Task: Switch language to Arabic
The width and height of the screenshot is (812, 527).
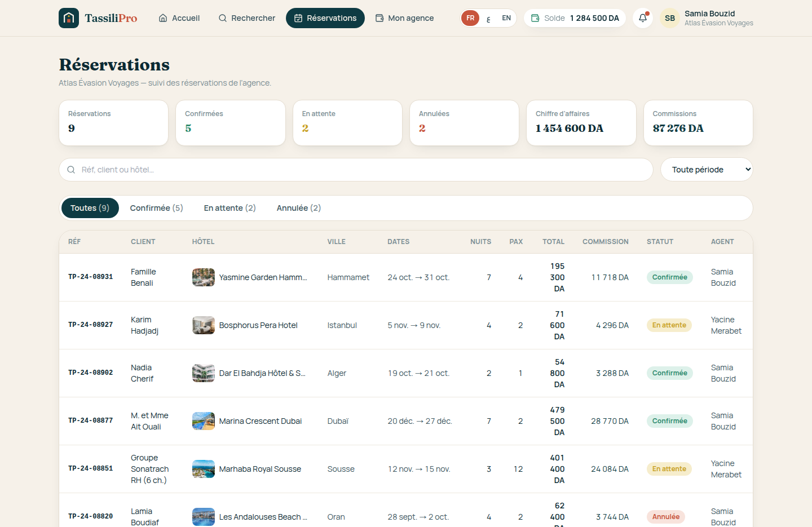Action: (x=488, y=18)
